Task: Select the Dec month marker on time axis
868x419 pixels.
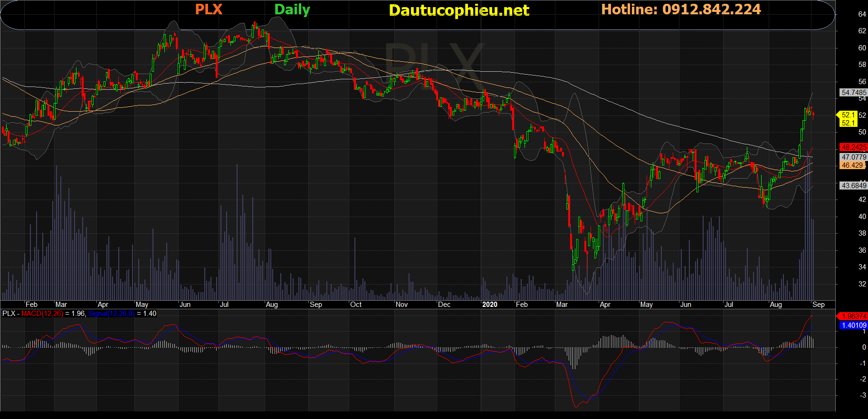Action: coord(444,305)
